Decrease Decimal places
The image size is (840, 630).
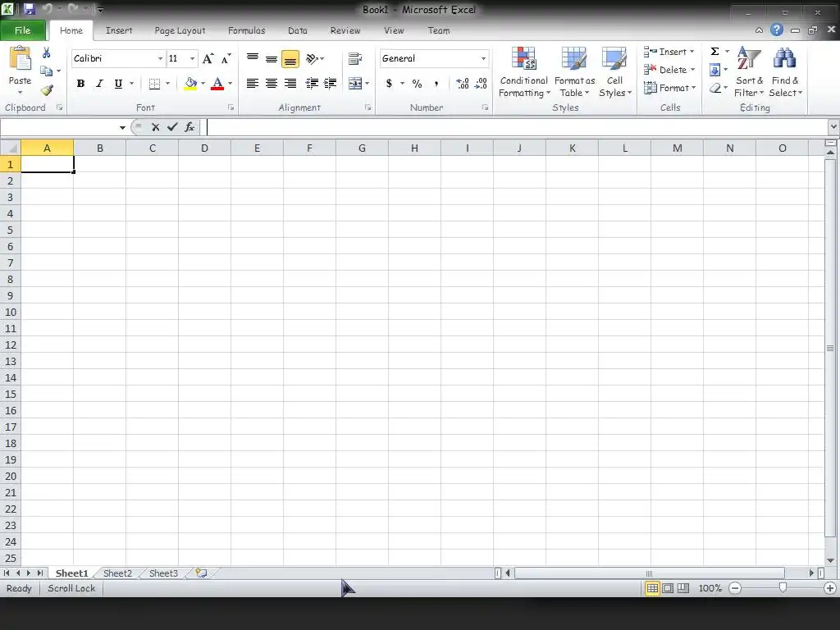tap(481, 84)
